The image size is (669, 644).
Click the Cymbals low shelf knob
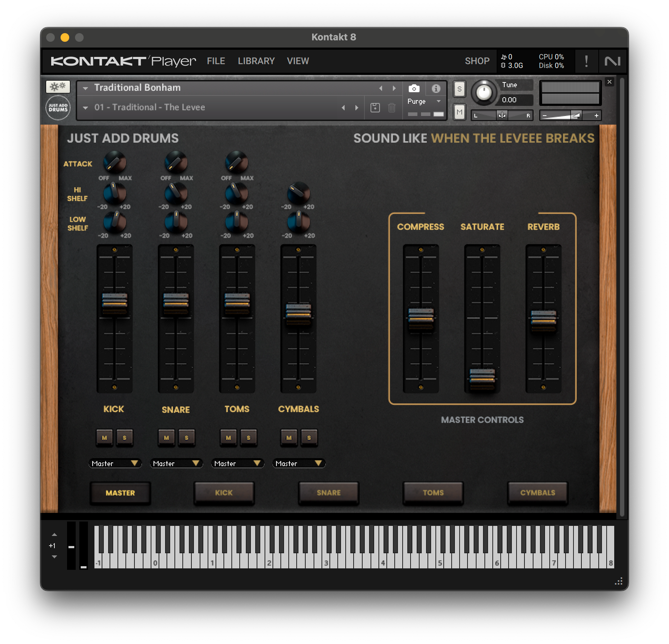tap(298, 222)
